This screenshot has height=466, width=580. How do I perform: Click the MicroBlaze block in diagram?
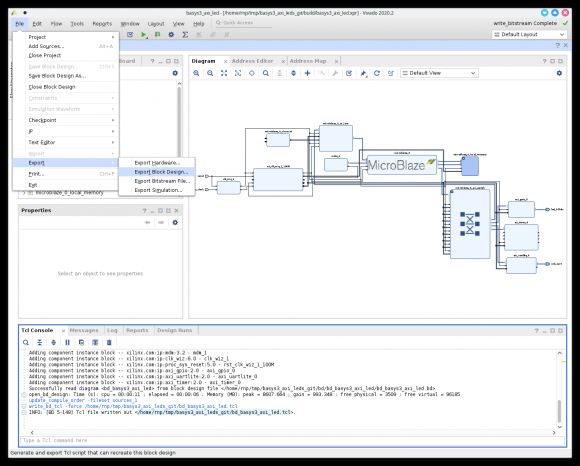coord(402,165)
